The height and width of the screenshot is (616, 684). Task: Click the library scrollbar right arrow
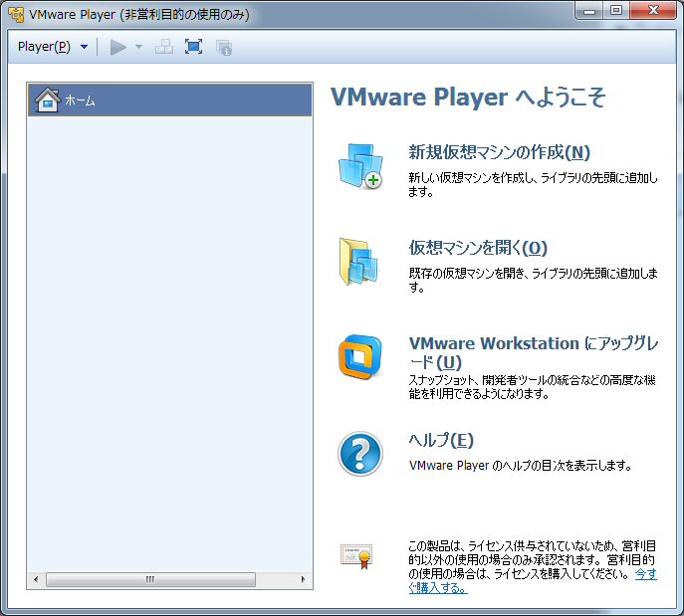(304, 579)
